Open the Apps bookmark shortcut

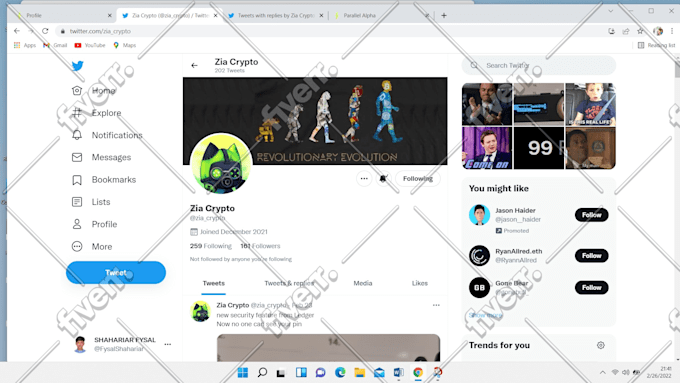25,45
